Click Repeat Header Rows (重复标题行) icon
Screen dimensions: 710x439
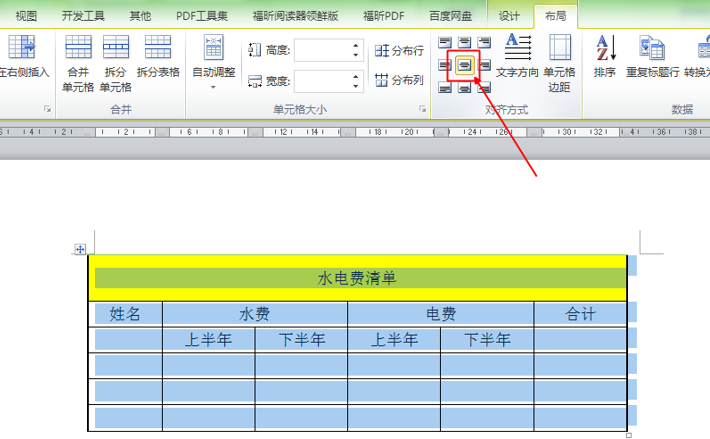(x=652, y=48)
